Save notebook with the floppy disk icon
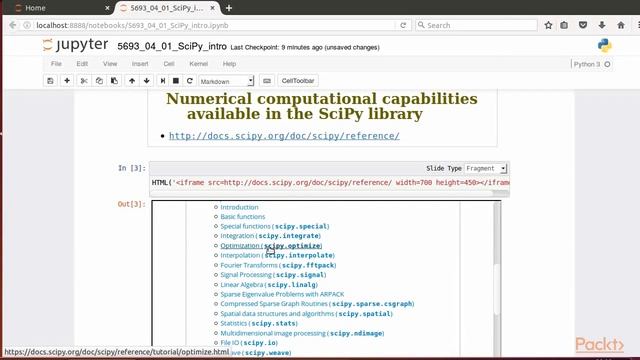The image size is (640, 360). coord(50,81)
